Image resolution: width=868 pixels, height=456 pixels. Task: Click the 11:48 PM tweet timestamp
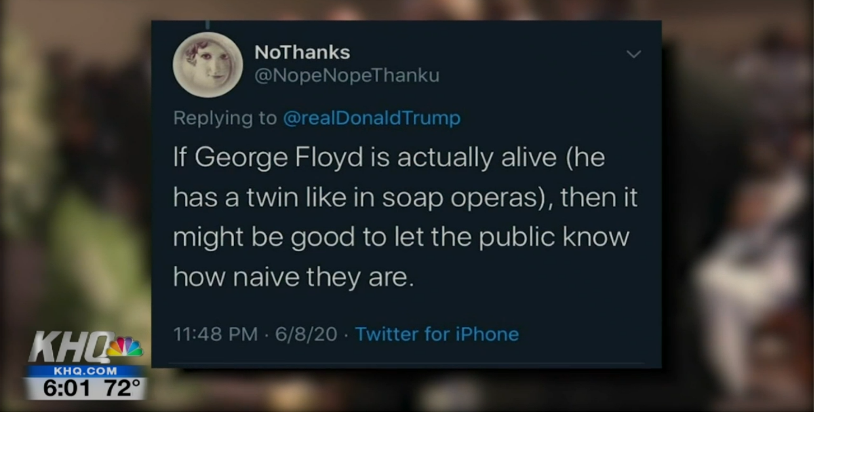[x=215, y=334]
